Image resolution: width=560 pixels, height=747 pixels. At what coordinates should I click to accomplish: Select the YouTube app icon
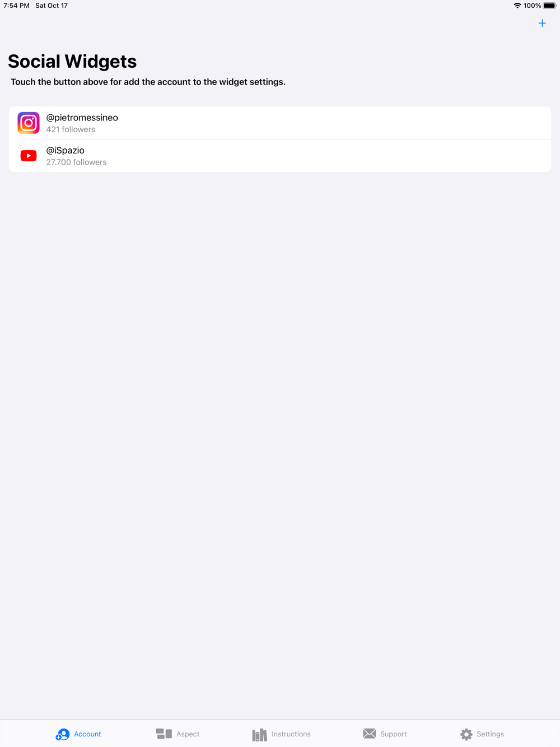[x=29, y=156]
